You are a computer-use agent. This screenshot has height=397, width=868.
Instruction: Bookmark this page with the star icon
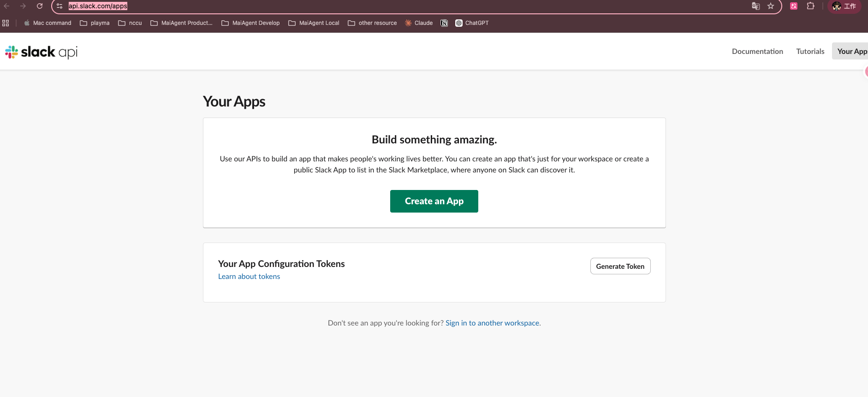click(771, 6)
